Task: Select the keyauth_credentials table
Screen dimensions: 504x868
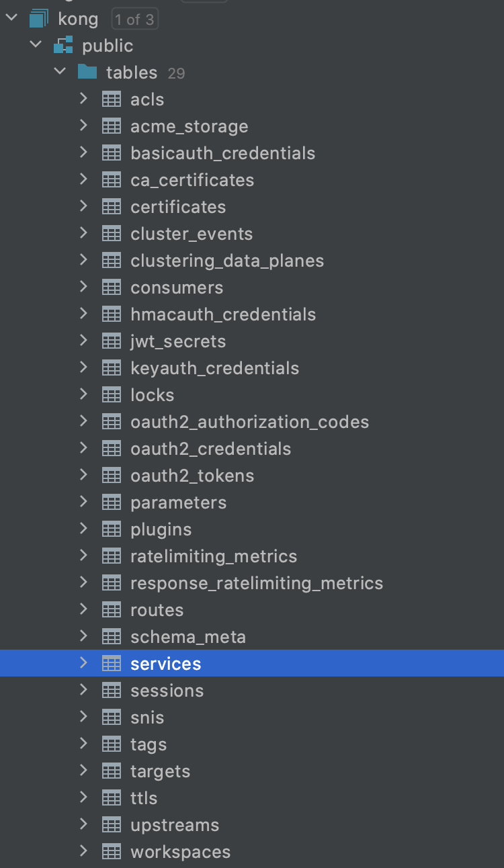Action: [x=215, y=368]
